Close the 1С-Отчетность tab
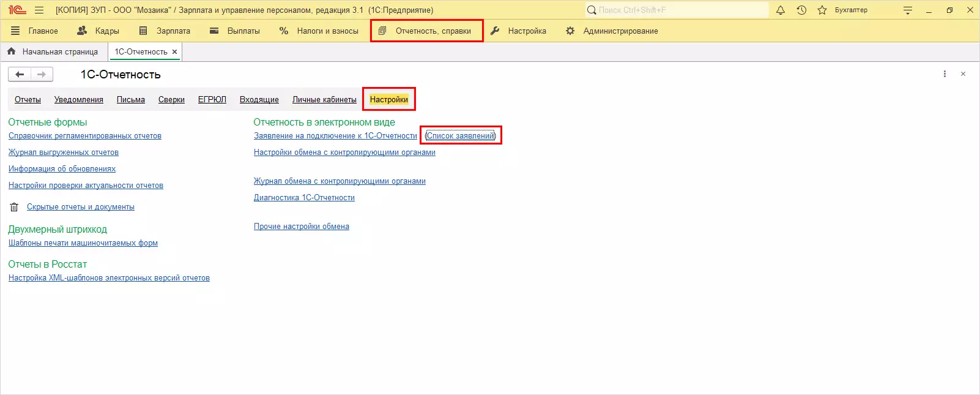 (x=175, y=52)
